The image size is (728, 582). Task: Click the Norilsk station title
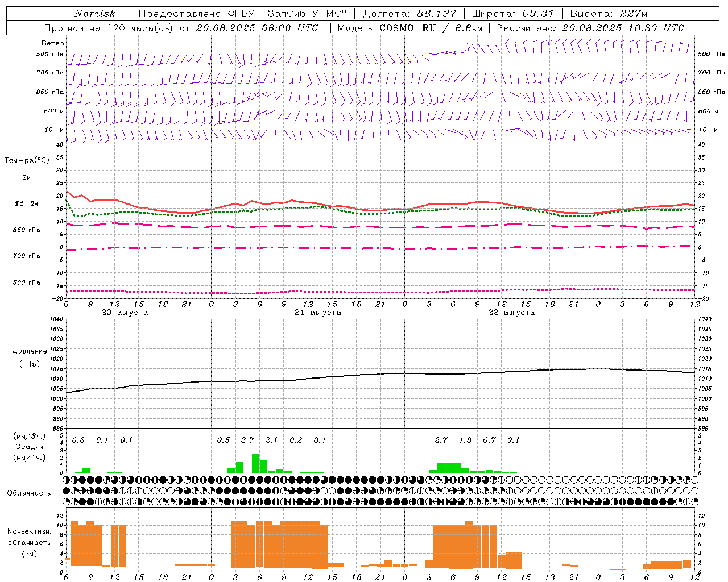click(94, 14)
